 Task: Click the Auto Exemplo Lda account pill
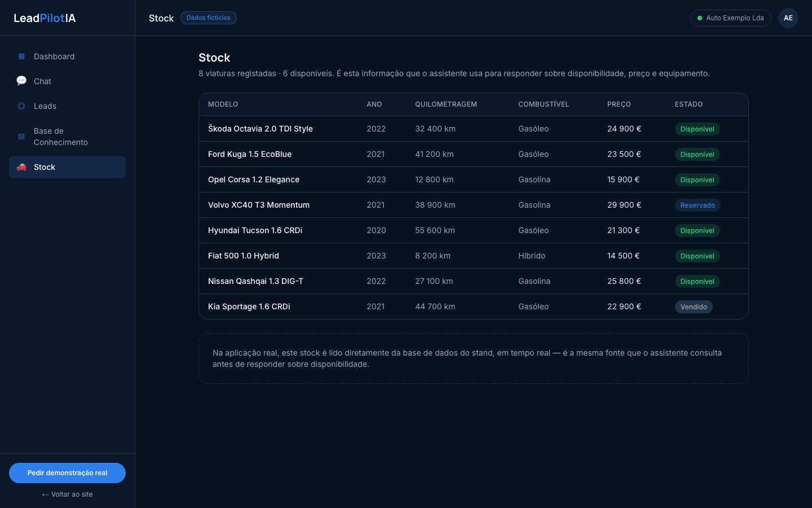[730, 18]
